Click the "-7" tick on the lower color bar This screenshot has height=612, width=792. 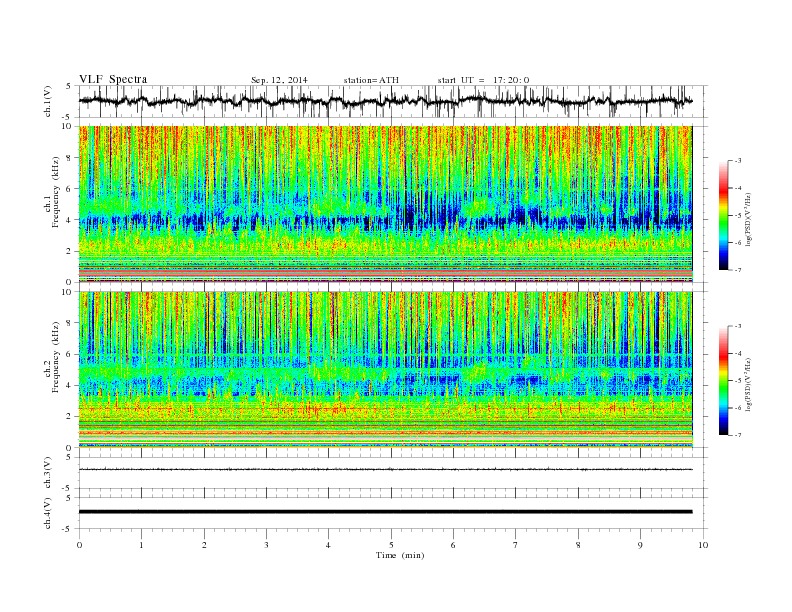737,435
